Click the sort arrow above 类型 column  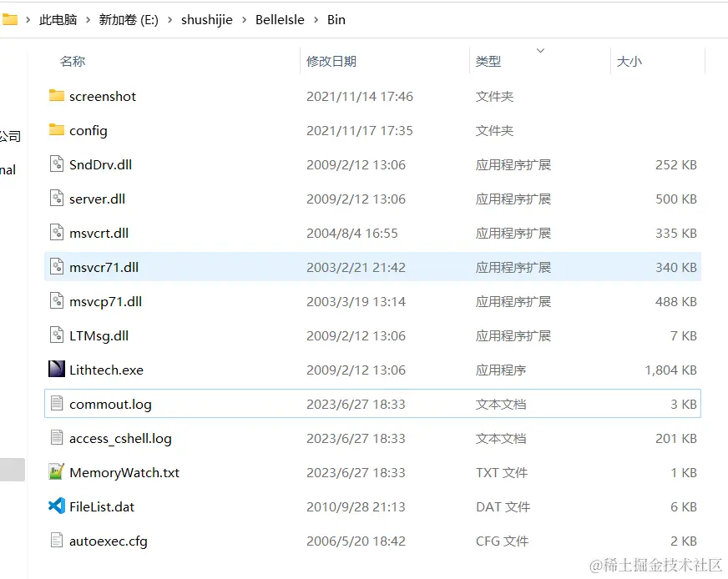tap(540, 50)
